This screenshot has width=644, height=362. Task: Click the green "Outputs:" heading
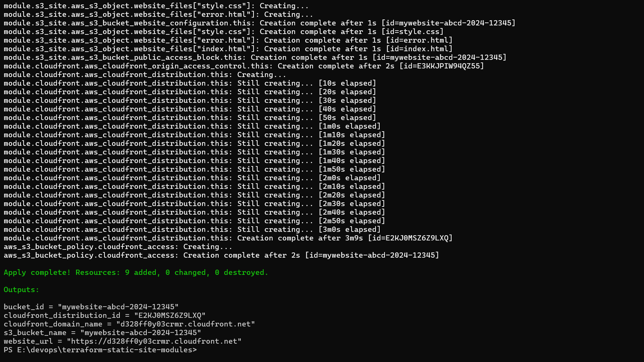tap(21, 290)
